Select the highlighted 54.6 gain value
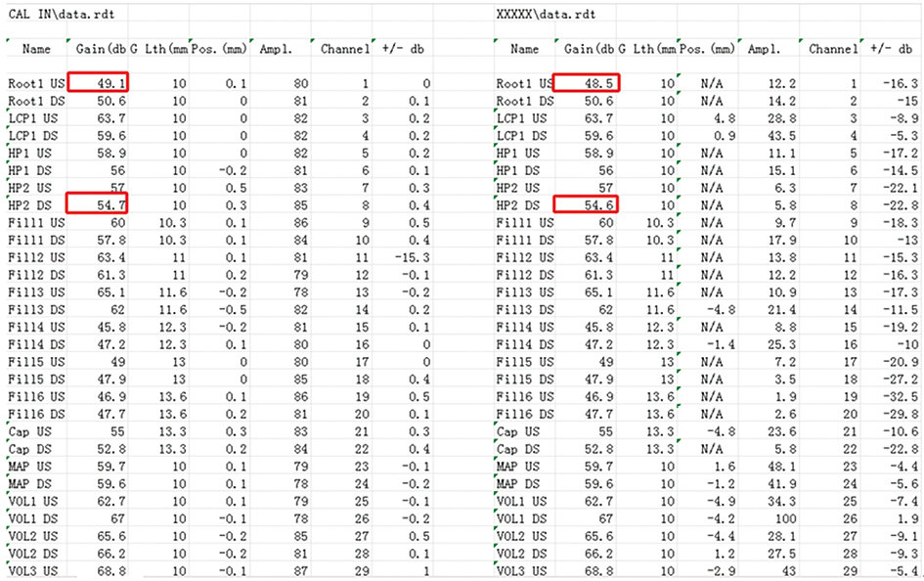 coord(585,202)
